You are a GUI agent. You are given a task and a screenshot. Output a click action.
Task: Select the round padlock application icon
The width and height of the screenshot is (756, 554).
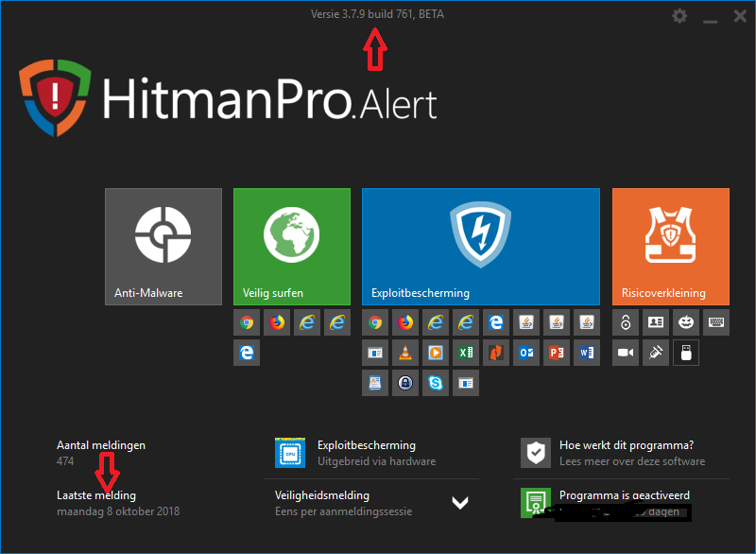pos(405,383)
